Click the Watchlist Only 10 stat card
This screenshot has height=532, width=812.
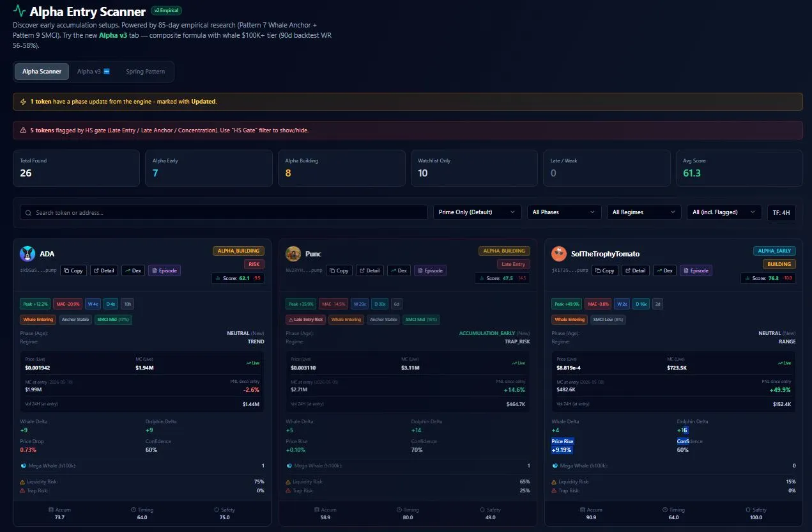click(x=474, y=168)
